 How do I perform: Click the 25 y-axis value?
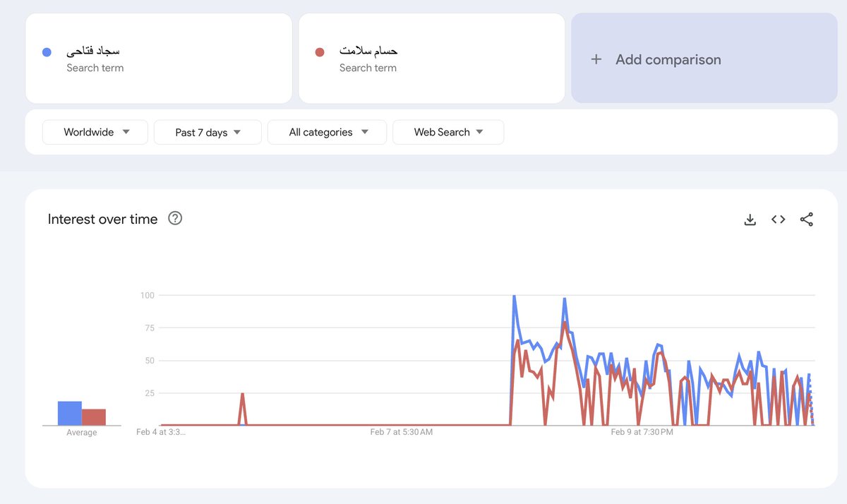149,393
